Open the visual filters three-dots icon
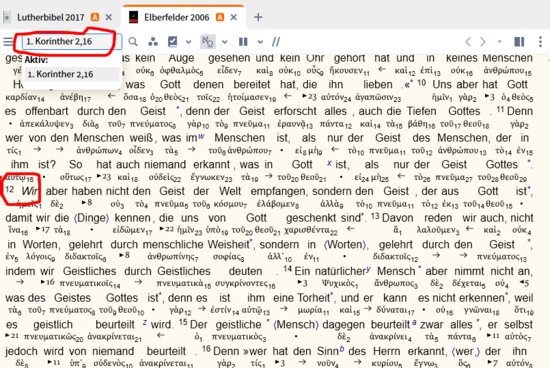Screen dimensions: 550x368 (x=153, y=42)
